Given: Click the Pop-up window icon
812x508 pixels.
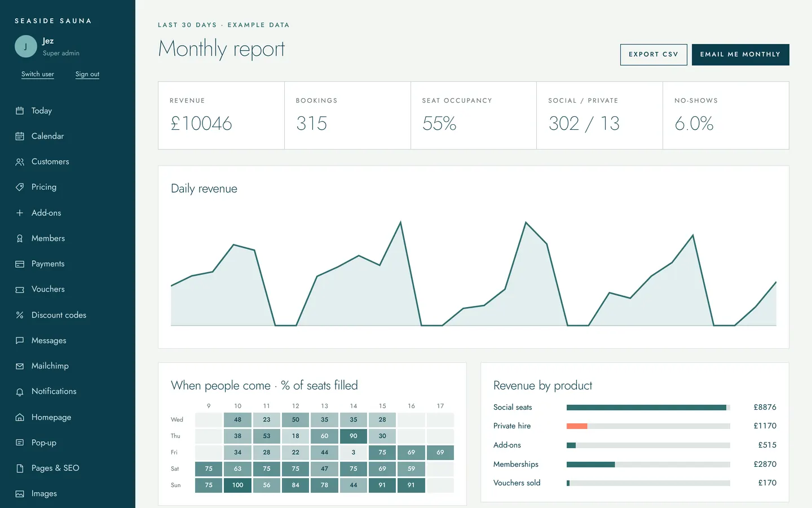Looking at the screenshot, I should 20,443.
